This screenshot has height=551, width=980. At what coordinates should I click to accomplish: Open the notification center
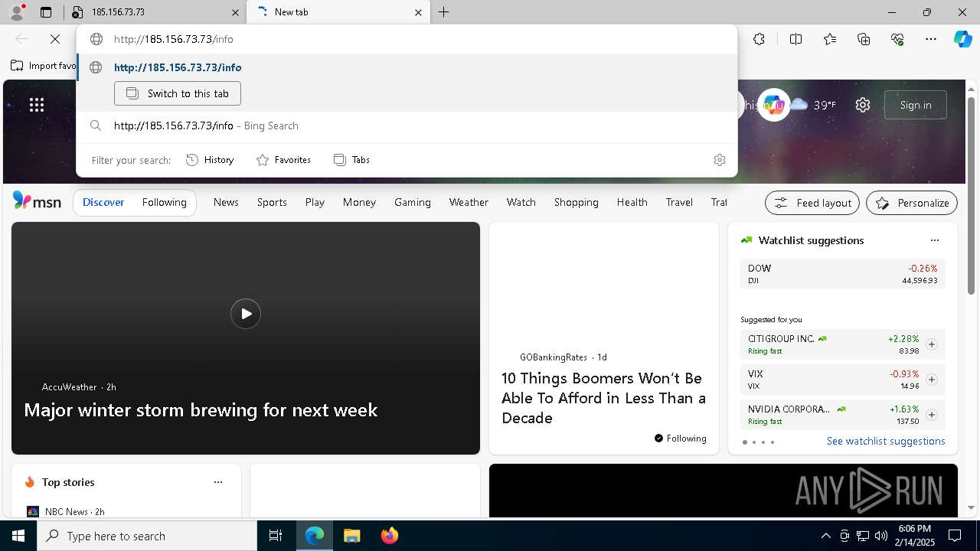[x=955, y=536]
